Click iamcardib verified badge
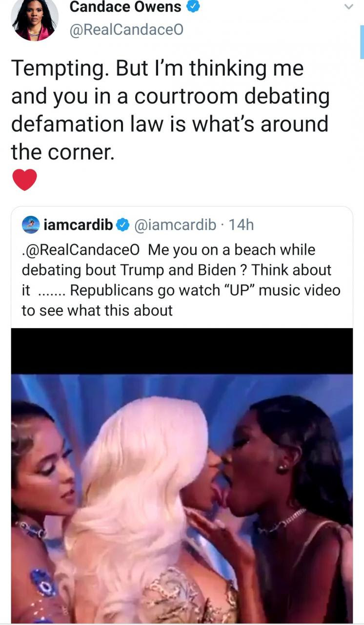This screenshot has width=364, height=625. [122, 225]
